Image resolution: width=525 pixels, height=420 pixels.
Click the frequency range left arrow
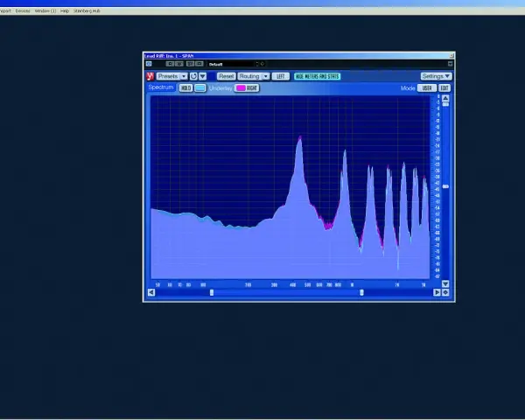(151, 292)
